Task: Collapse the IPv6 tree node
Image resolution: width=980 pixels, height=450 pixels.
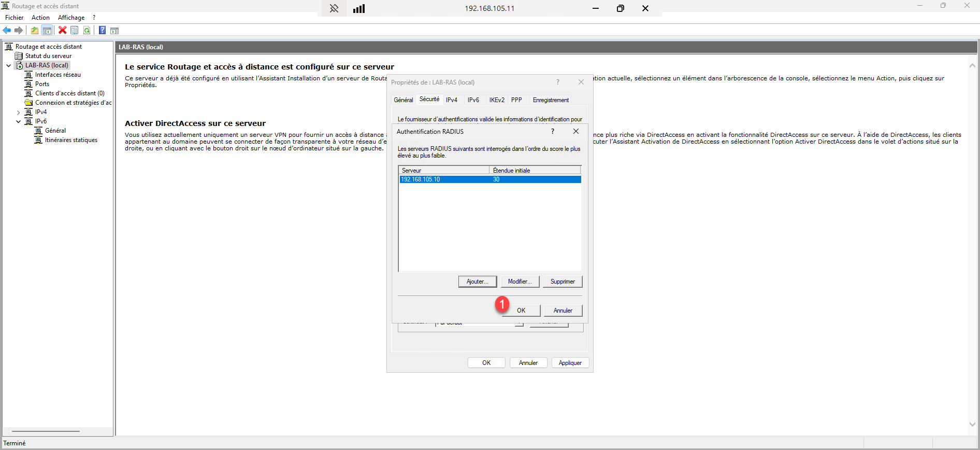Action: [18, 122]
